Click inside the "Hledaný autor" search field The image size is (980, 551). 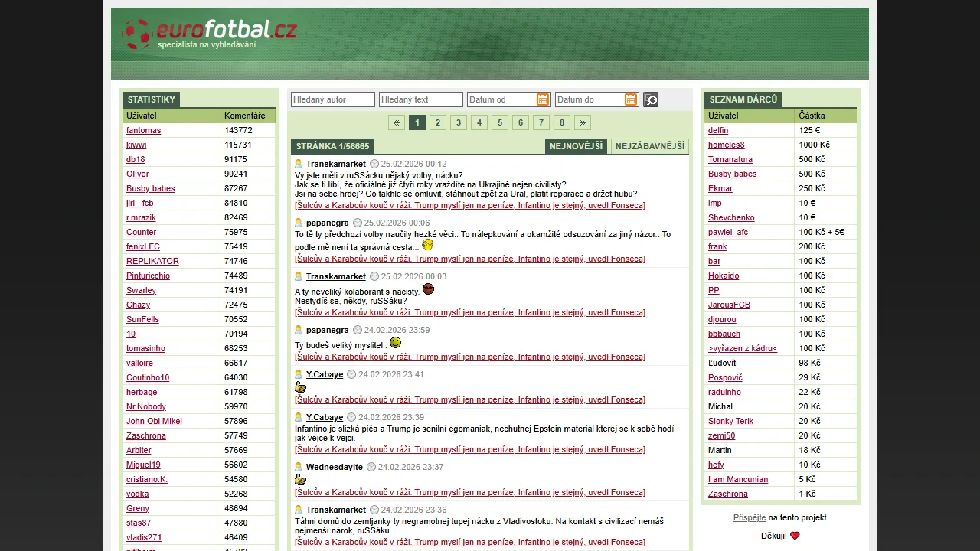pos(332,99)
